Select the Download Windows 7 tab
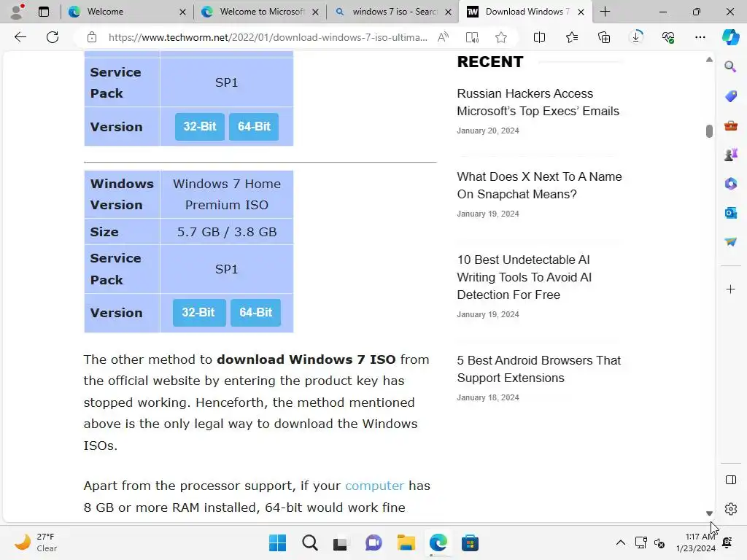Viewport: 747px width, 560px height. pyautogui.click(x=525, y=12)
